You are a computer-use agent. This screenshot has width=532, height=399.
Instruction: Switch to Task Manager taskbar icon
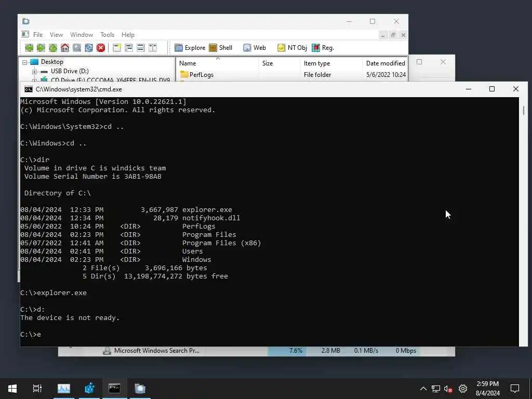(x=64, y=389)
